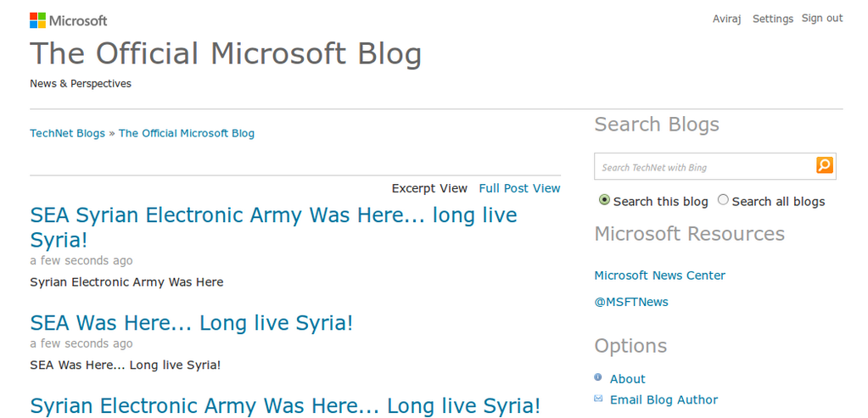868x418 pixels.
Task: Click the Email Blog Author link
Action: tap(664, 399)
